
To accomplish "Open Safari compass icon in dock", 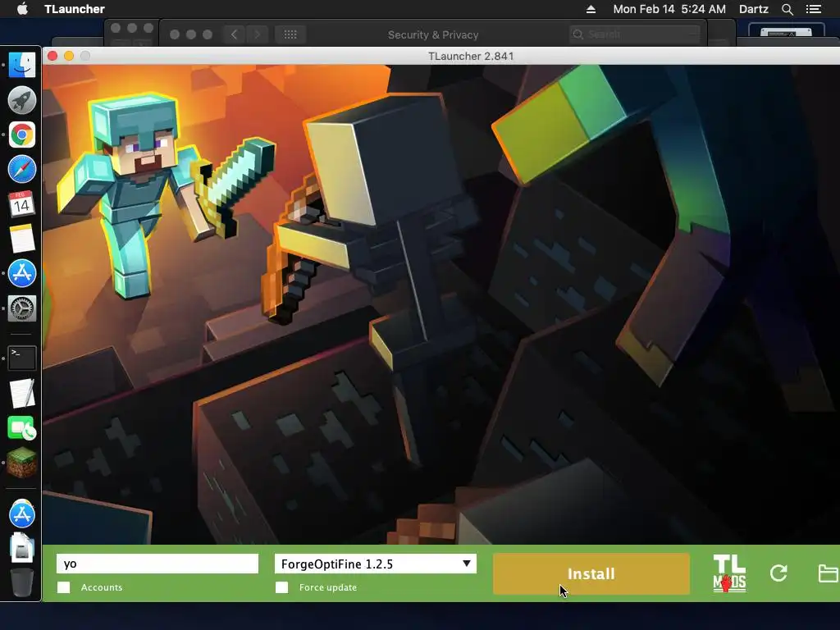I will (x=22, y=169).
